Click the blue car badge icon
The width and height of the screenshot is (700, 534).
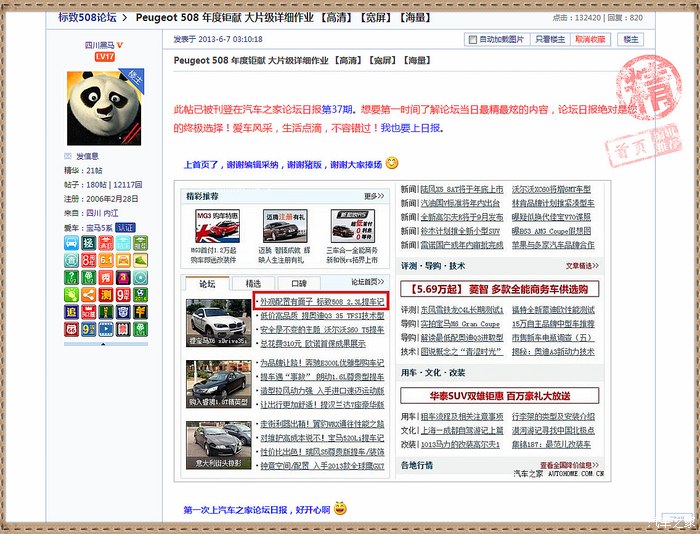pos(71,244)
